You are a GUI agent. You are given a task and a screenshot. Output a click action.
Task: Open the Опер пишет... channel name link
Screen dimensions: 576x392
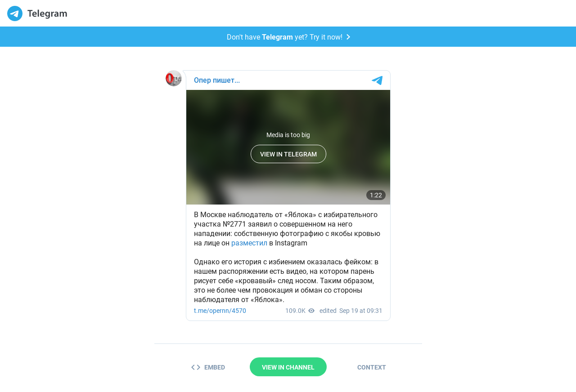[x=217, y=80]
